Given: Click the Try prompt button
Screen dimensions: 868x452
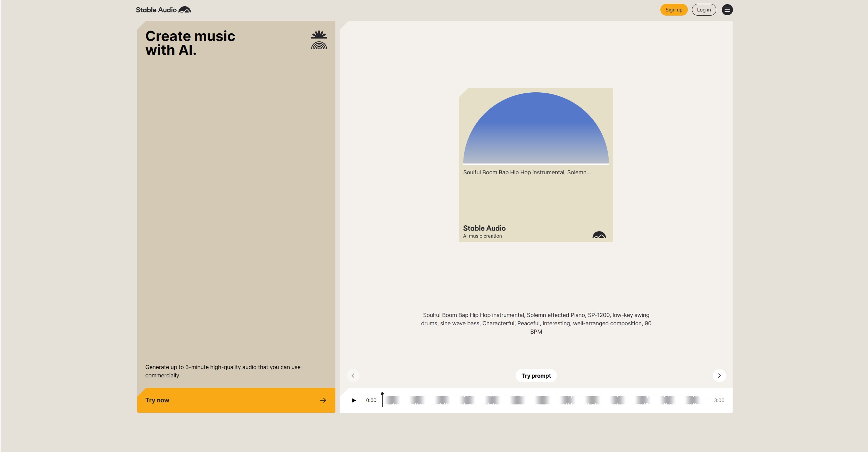Looking at the screenshot, I should [x=536, y=376].
